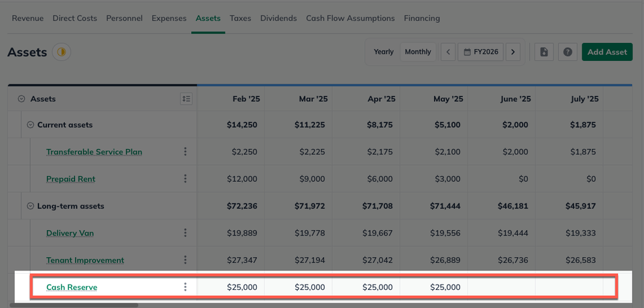Open the Revenue tab
The image size is (644, 308).
click(x=28, y=18)
